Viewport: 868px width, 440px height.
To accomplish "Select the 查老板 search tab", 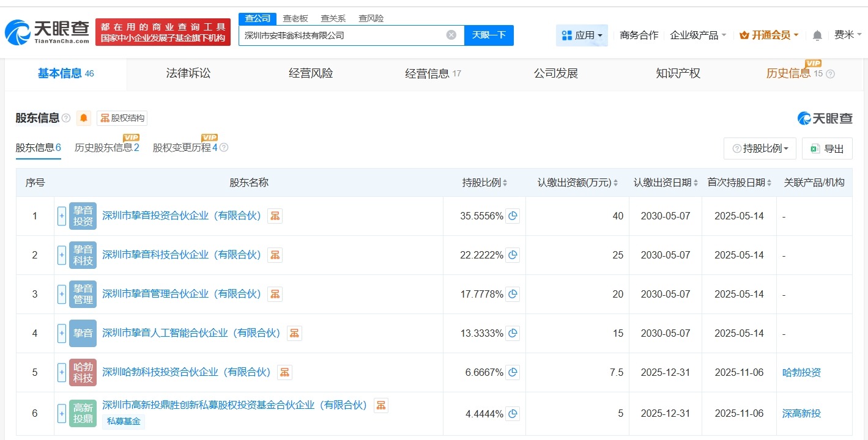I will [x=295, y=18].
